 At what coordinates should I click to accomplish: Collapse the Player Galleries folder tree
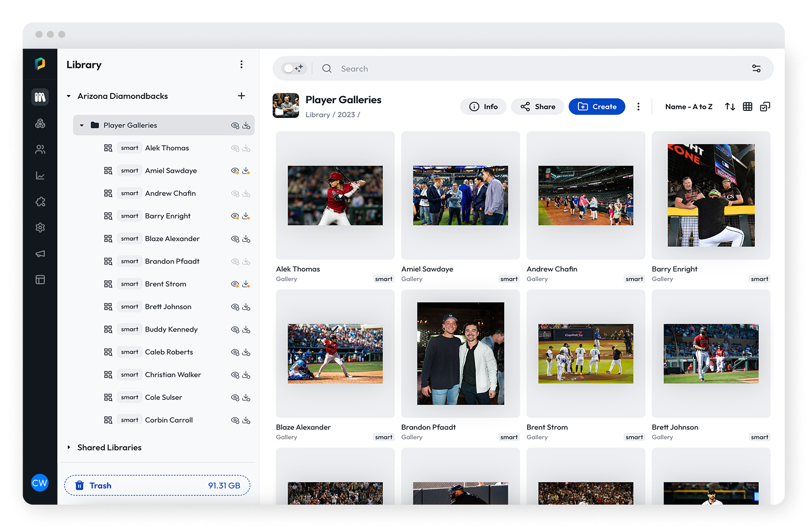82,126
